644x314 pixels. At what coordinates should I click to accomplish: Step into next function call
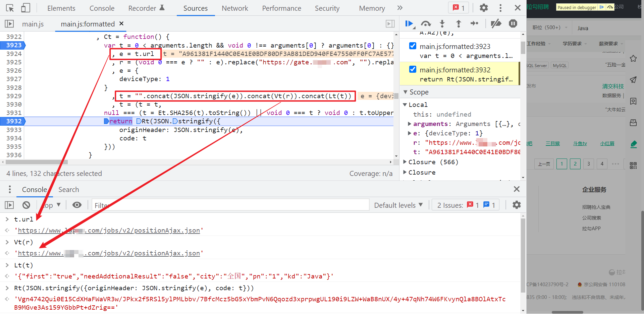click(x=442, y=23)
